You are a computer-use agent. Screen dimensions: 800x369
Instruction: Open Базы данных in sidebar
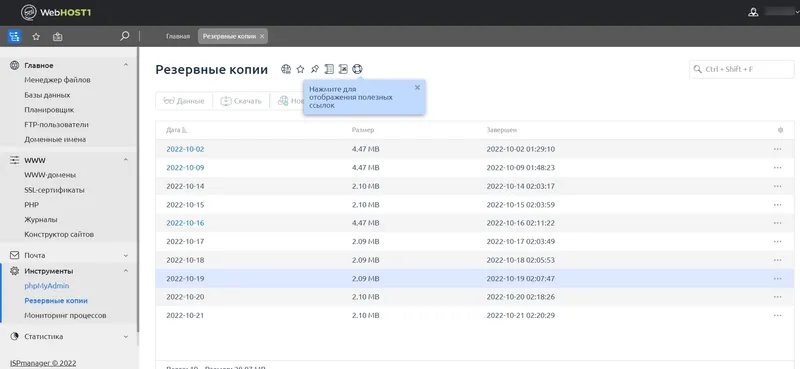pos(47,95)
